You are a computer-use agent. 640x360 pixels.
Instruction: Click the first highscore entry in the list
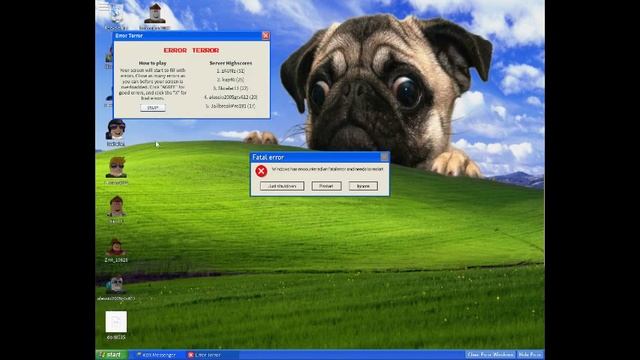[x=231, y=71]
